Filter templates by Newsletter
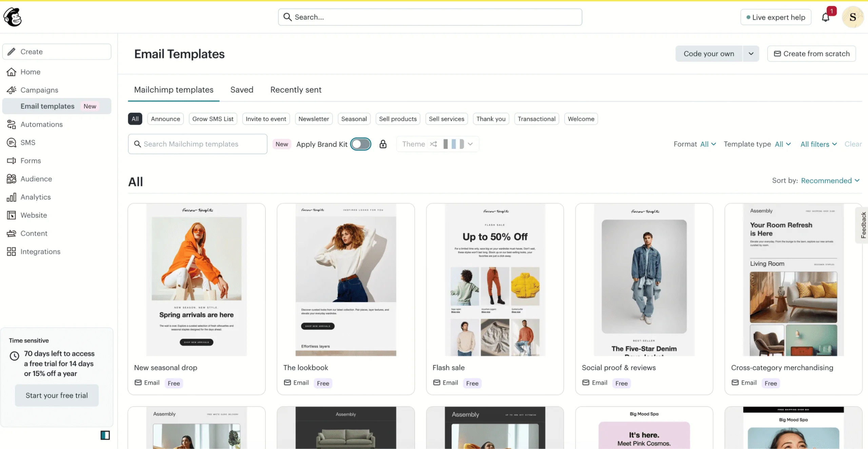 [314, 119]
